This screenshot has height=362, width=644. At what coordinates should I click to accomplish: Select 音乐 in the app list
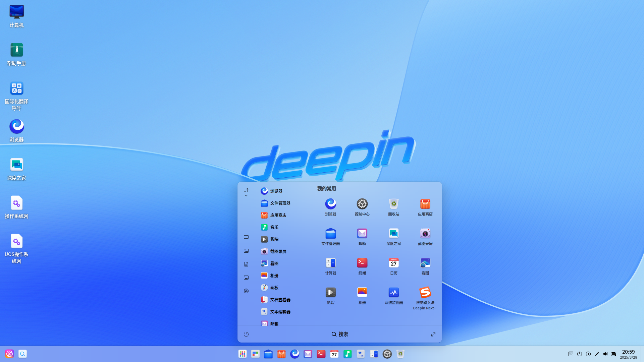[x=283, y=227]
